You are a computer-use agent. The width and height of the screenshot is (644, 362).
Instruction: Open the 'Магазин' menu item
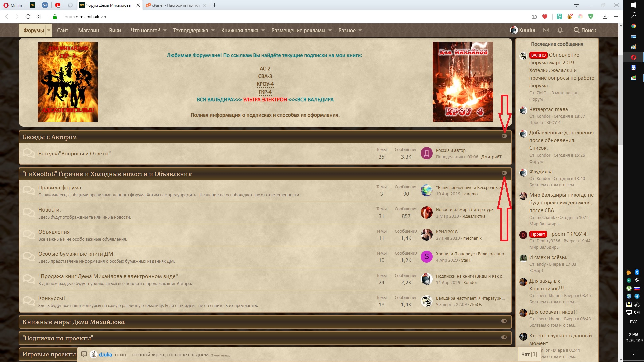(89, 30)
